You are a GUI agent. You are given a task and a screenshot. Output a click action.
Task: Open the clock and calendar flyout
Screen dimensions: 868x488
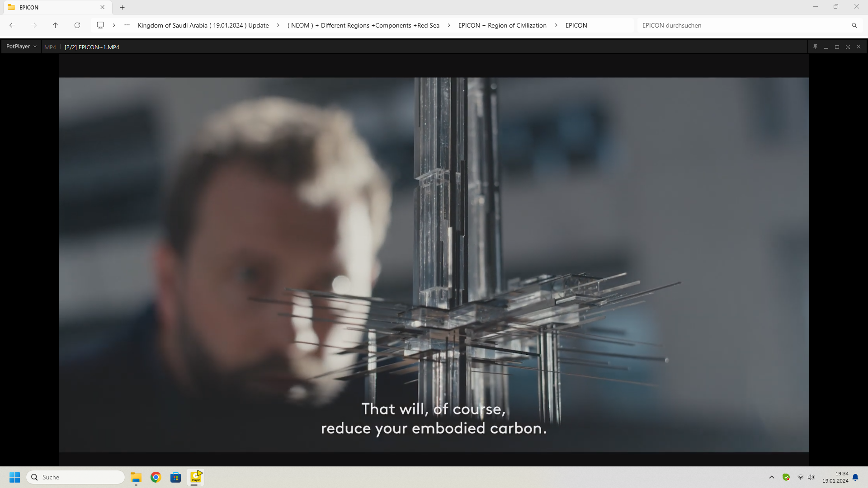click(x=835, y=477)
